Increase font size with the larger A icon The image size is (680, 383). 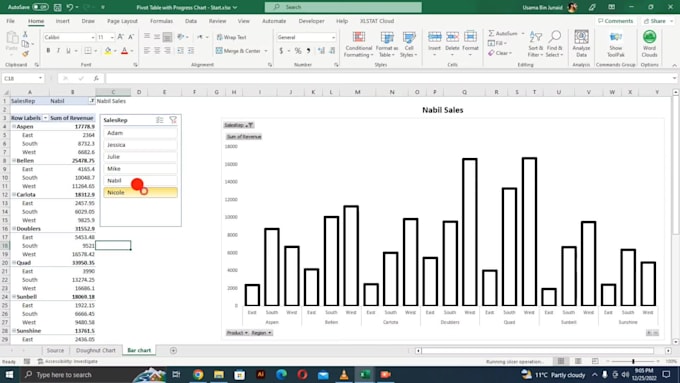(x=121, y=37)
